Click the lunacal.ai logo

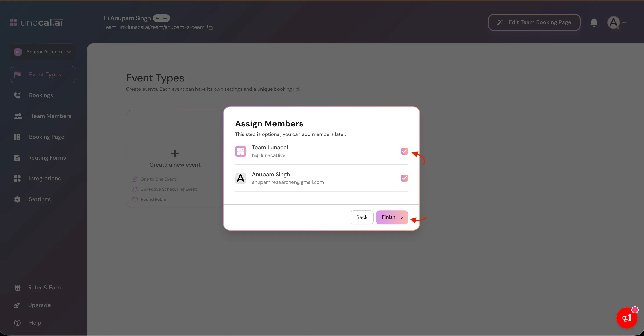point(36,22)
